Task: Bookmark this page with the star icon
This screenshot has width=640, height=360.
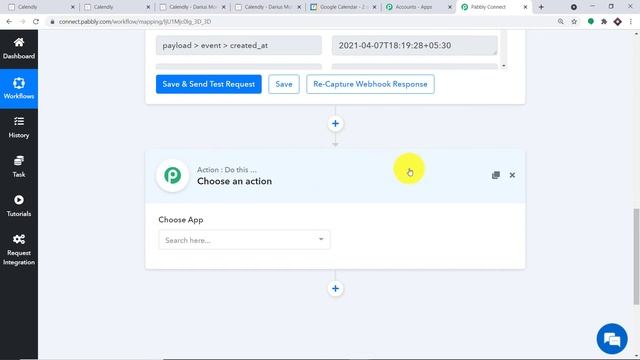Action: click(574, 22)
